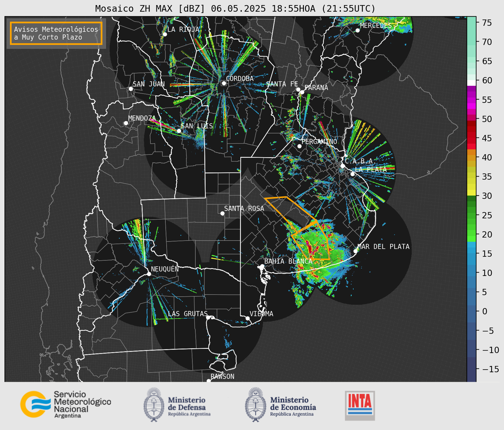The width and height of the screenshot is (504, 430).
Task: Click the Ministerio de Defensa emblem
Action: point(154,405)
